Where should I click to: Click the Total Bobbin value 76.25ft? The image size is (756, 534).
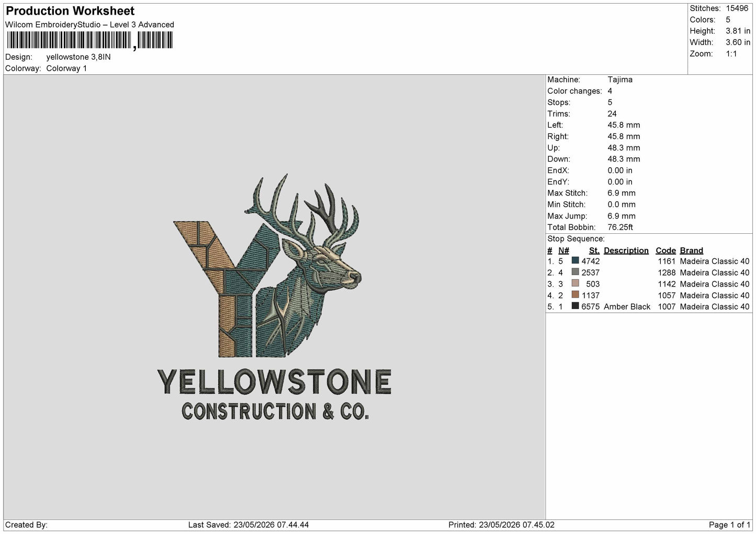tap(620, 227)
